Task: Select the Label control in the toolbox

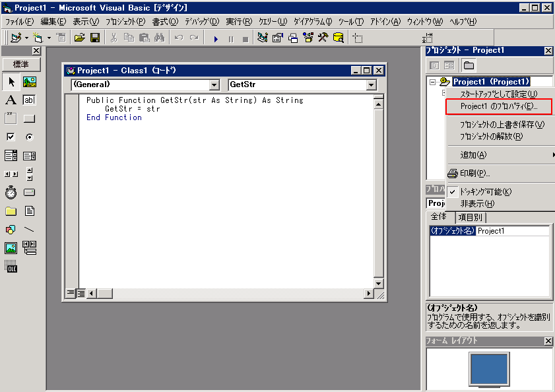Action: [11, 99]
